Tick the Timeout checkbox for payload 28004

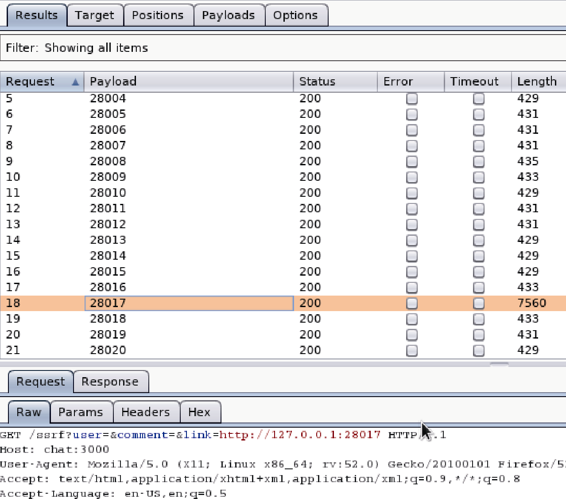479,99
